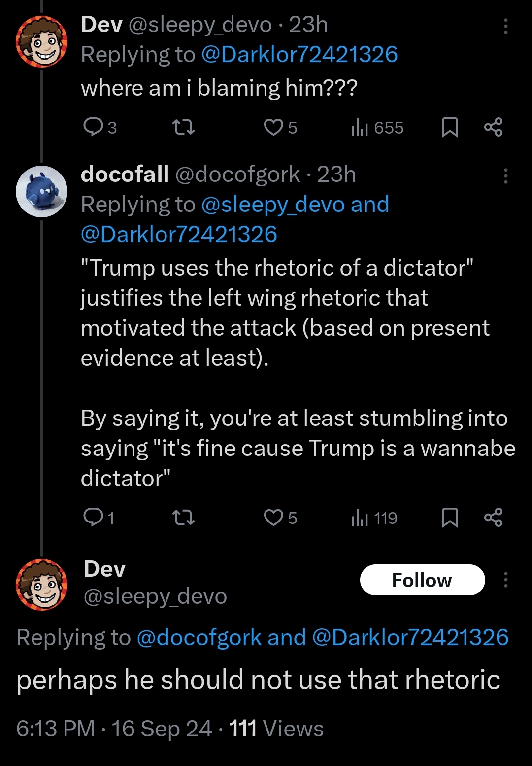
Task: Open @docofgork link in main tweet reply line
Action: (x=199, y=637)
